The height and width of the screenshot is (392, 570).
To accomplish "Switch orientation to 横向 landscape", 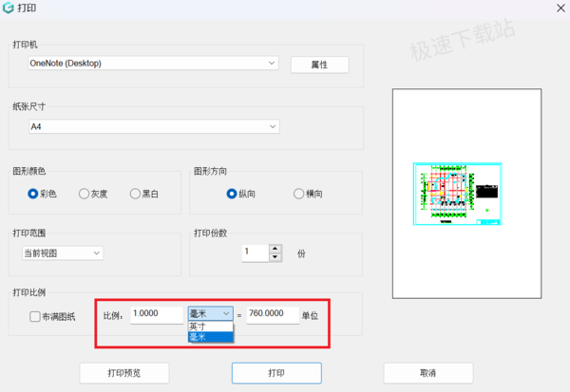I will click(x=299, y=194).
